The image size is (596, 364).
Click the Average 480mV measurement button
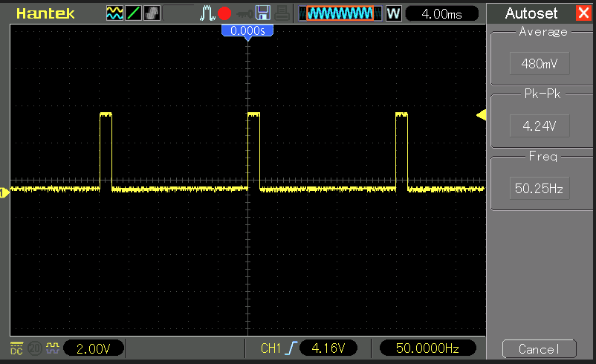pos(540,64)
